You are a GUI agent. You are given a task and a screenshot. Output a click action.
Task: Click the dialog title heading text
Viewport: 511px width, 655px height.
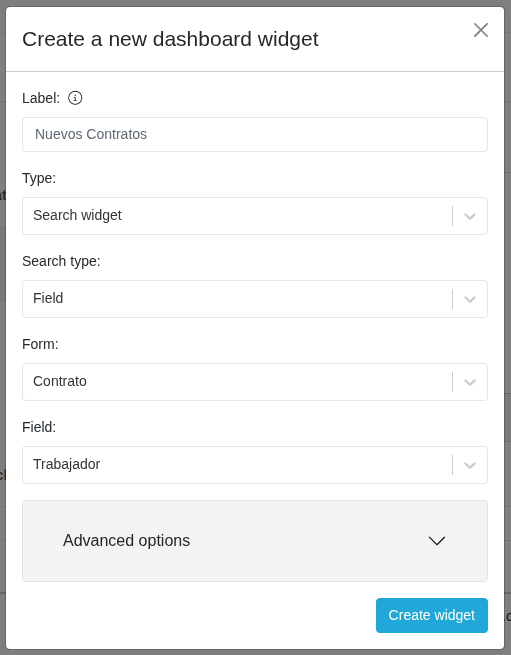pyautogui.click(x=170, y=39)
